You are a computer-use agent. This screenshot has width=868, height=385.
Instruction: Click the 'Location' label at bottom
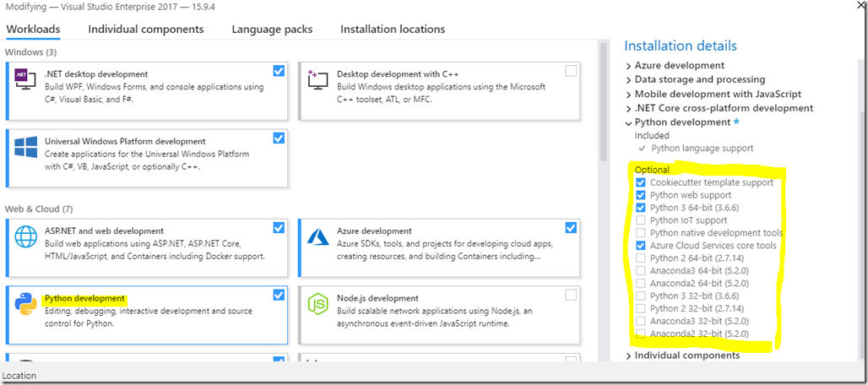pos(19,376)
